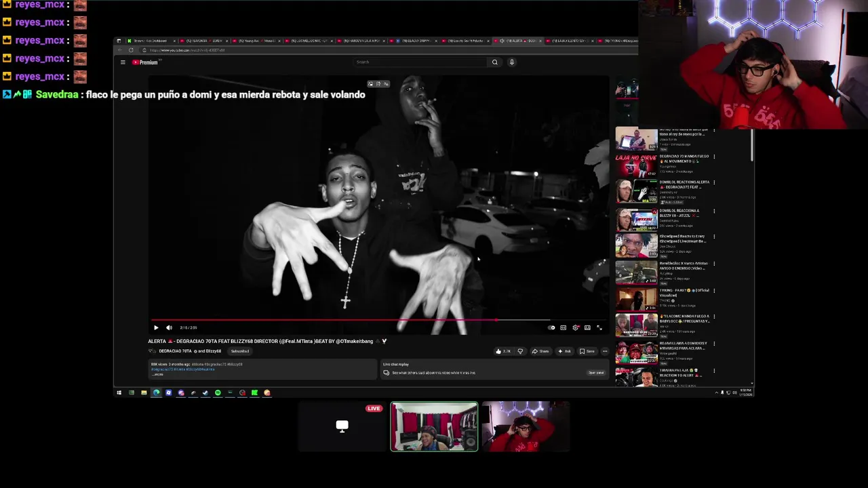Switch the player to theater mode

click(x=587, y=327)
